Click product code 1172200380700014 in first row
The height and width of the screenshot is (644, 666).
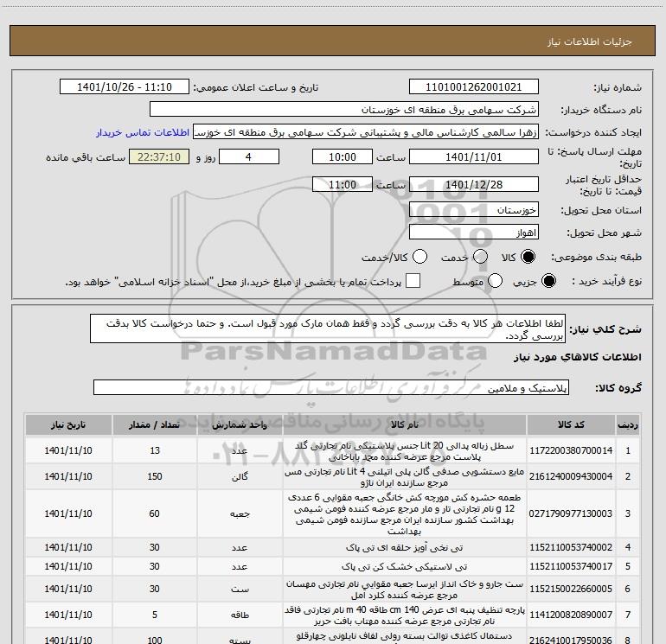click(x=574, y=451)
